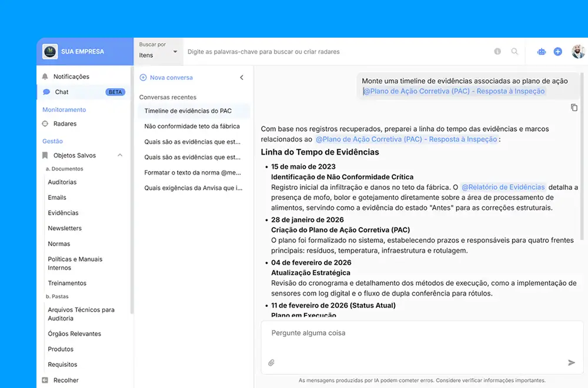The image size is (588, 388).
Task: Open the Auditorias documents item
Action: pos(62,182)
